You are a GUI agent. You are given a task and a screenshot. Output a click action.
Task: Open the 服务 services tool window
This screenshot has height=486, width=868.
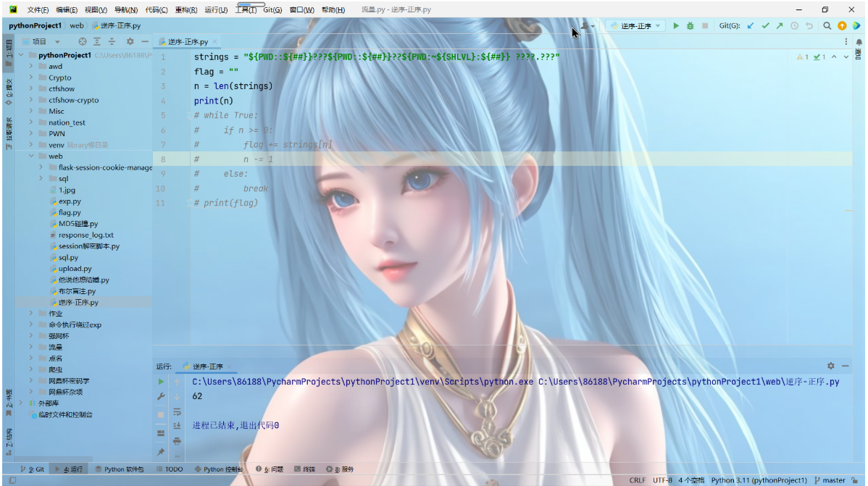tap(341, 469)
